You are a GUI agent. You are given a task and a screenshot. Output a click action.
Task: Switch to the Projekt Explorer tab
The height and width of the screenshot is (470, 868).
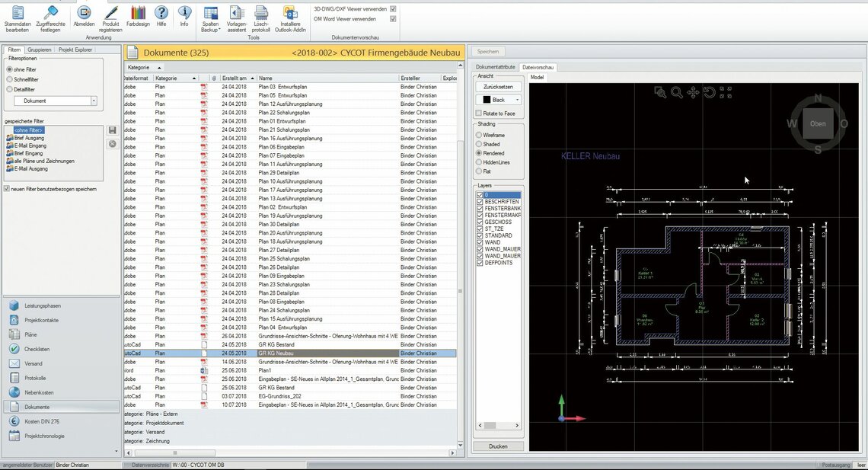tap(75, 50)
